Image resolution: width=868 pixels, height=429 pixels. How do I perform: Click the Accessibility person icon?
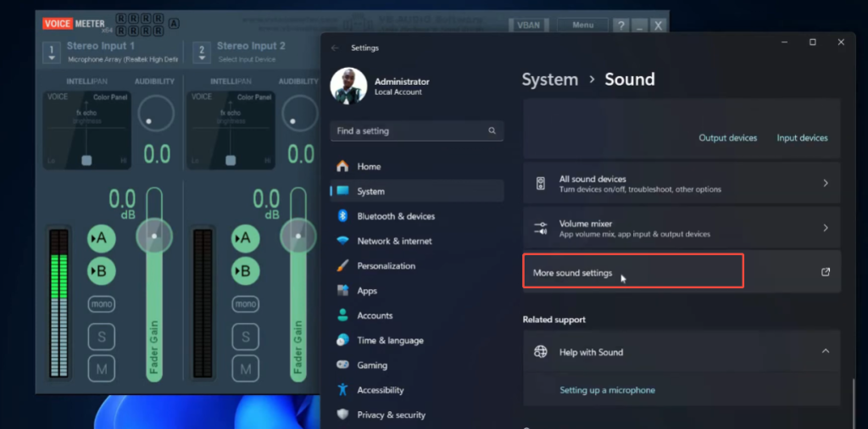click(342, 390)
